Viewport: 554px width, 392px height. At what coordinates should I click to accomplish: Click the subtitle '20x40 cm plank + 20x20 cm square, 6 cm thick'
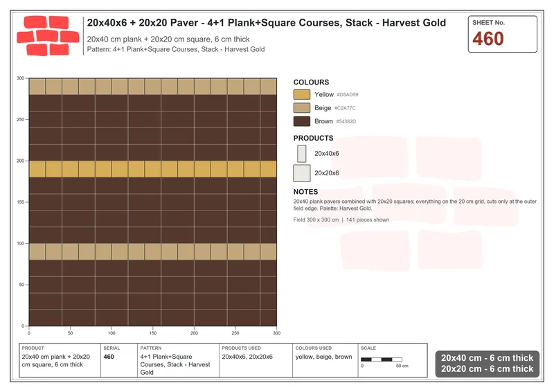pos(168,39)
